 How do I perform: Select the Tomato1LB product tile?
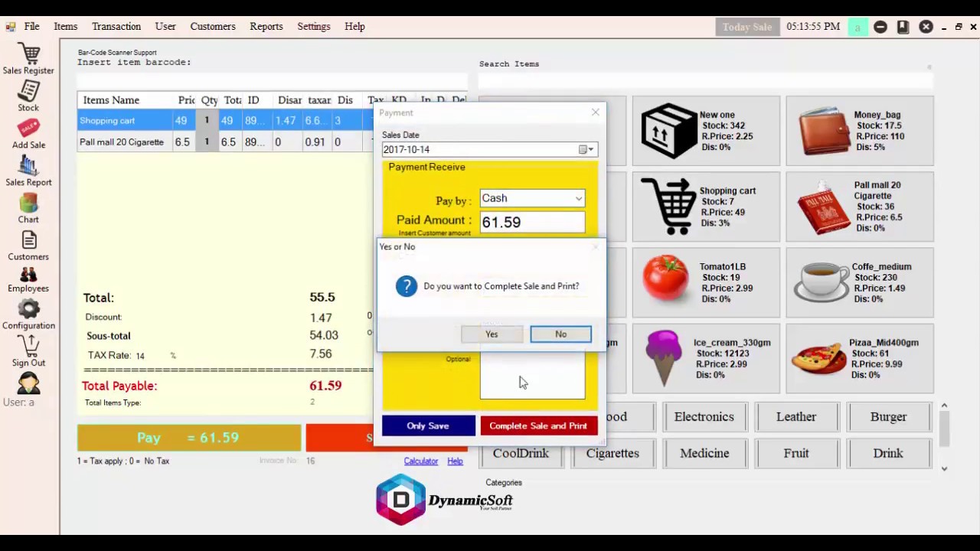(x=704, y=282)
